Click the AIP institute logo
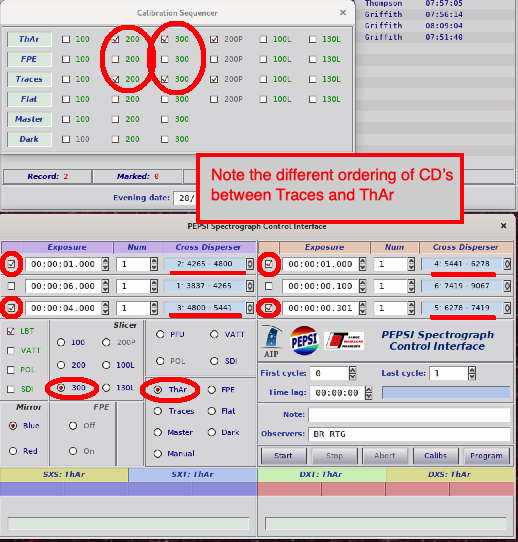Viewport: 518px width, 542px height. click(x=272, y=341)
